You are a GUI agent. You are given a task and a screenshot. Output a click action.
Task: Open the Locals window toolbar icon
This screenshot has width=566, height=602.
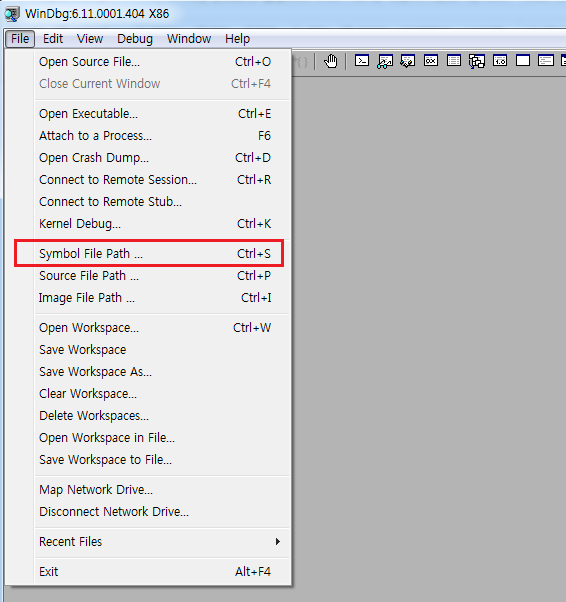pyautogui.click(x=408, y=61)
